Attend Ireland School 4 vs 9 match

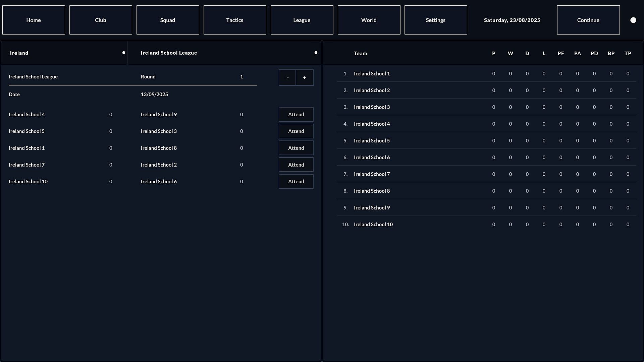(x=296, y=114)
